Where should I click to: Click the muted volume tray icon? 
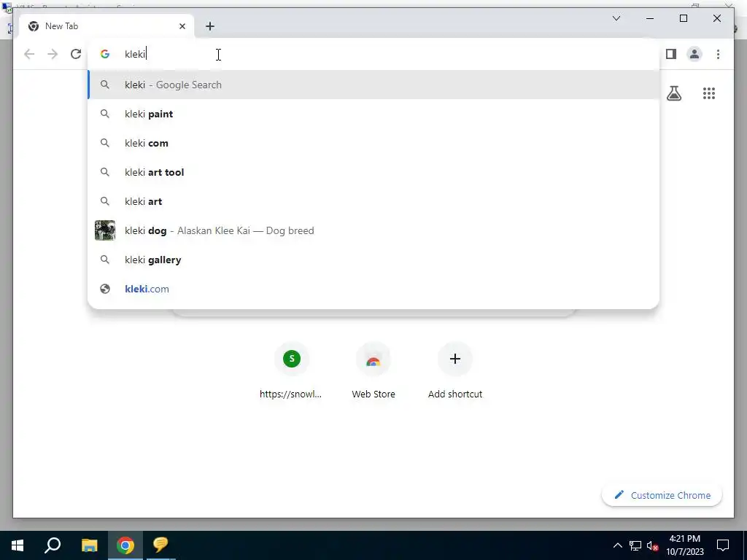tap(653, 545)
